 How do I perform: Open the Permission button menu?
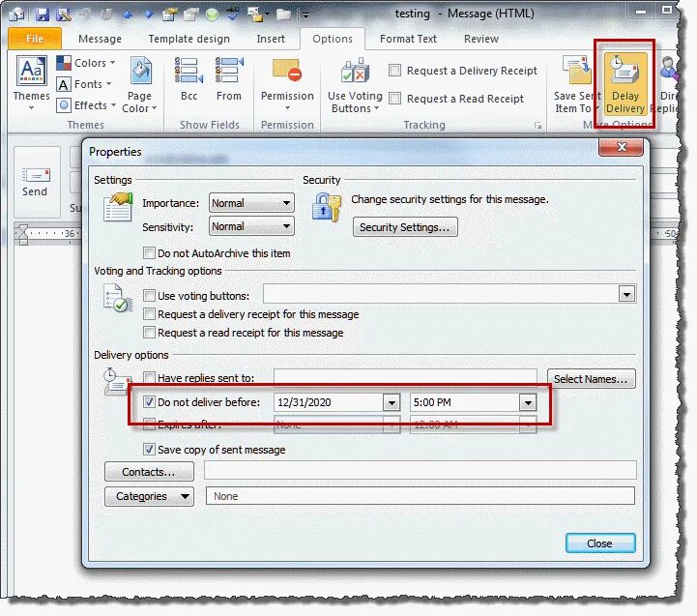287,84
